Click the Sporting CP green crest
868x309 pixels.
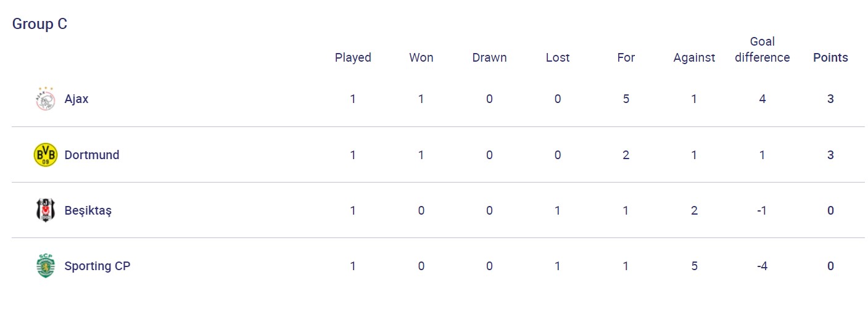click(x=45, y=266)
